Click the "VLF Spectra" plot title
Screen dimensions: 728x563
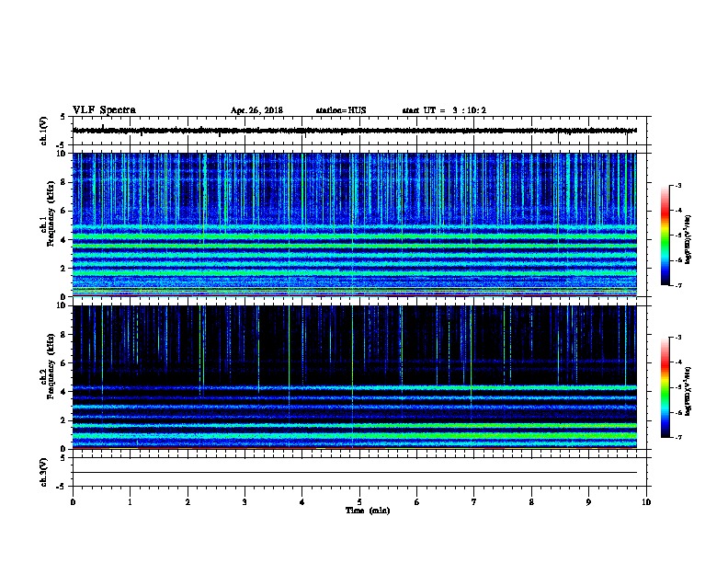click(104, 110)
